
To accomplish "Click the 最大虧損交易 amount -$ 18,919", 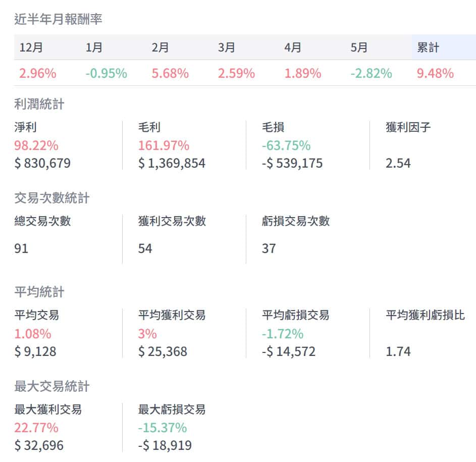I will (165, 446).
